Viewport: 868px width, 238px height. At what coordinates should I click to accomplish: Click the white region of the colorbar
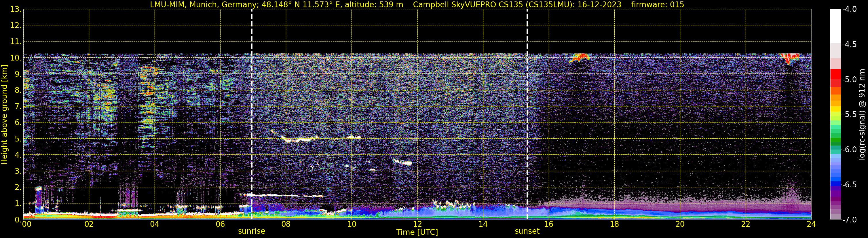(836, 26)
